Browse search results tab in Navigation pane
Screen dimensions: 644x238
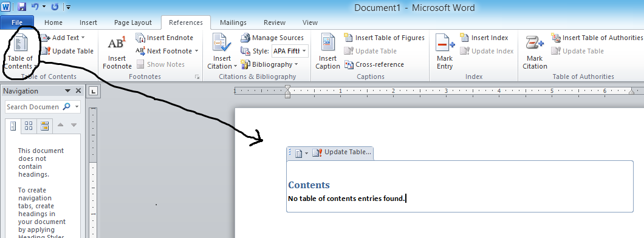[x=44, y=126]
